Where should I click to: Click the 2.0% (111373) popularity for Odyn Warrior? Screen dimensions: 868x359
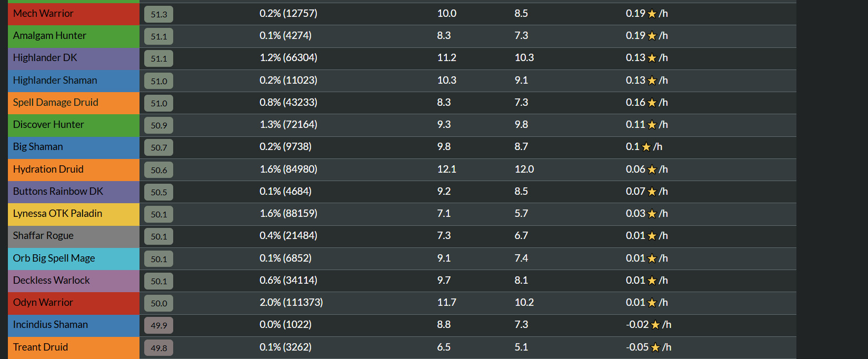(x=291, y=302)
